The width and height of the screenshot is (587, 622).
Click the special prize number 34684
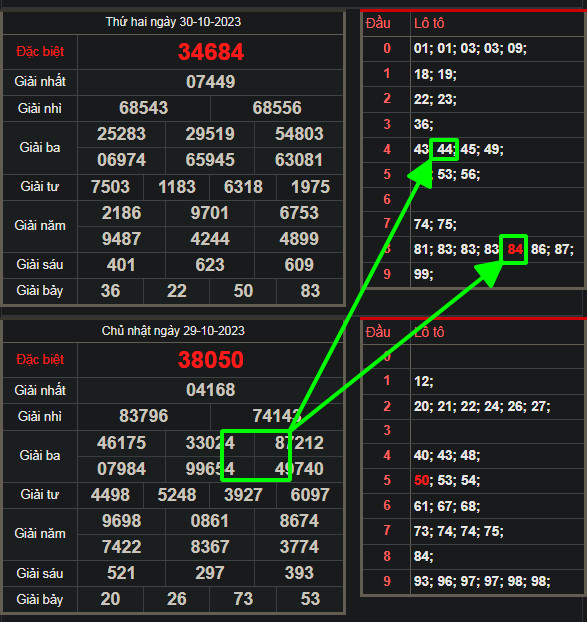pyautogui.click(x=211, y=52)
